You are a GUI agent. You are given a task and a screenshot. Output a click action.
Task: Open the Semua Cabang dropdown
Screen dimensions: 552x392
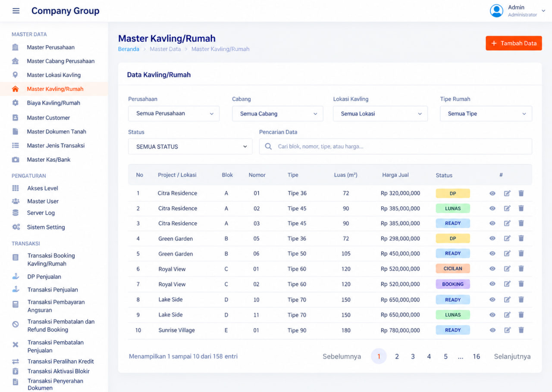[x=278, y=114]
